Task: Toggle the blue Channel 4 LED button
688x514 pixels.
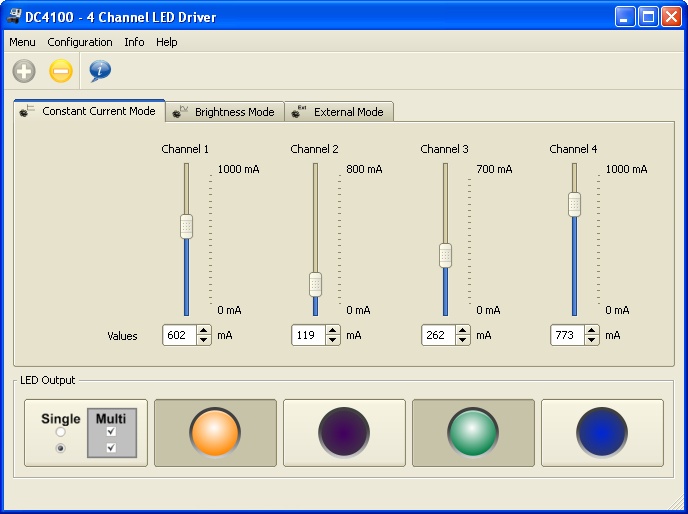Action: tap(602, 433)
